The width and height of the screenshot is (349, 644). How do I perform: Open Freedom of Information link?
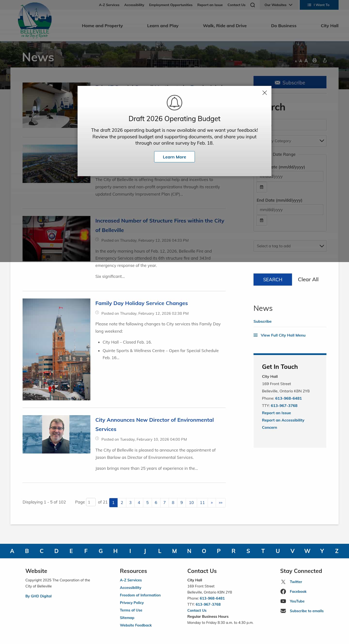click(x=140, y=595)
